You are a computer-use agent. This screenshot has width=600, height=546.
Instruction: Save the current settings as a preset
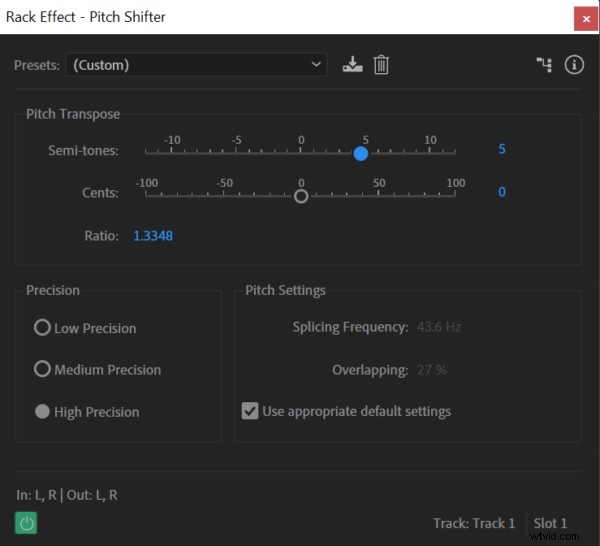(351, 65)
